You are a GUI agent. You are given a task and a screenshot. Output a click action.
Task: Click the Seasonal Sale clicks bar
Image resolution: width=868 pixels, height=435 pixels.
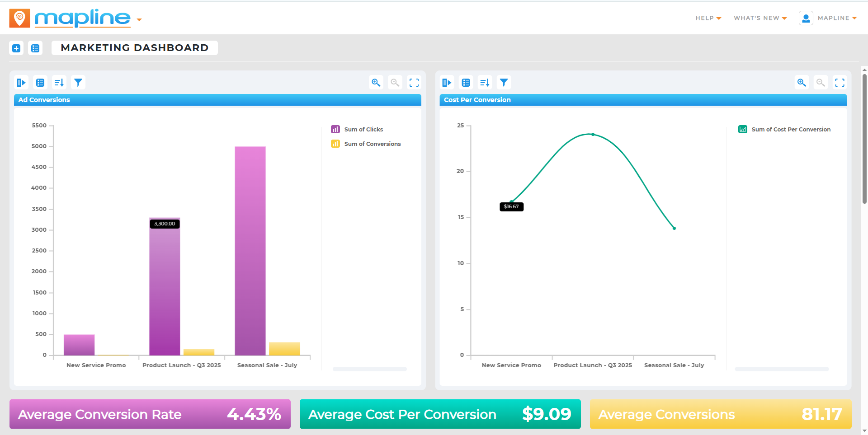(x=250, y=251)
